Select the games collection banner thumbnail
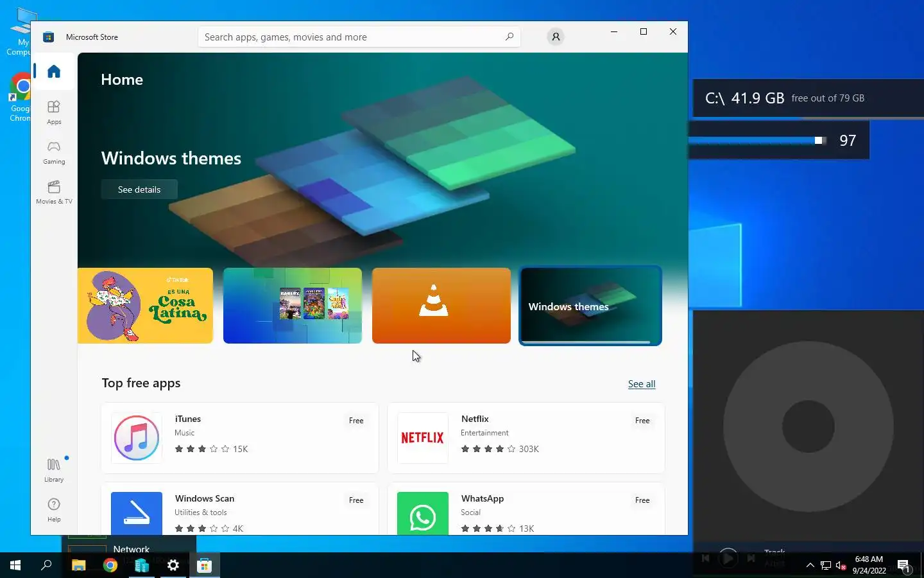This screenshot has height=578, width=924. (x=293, y=306)
